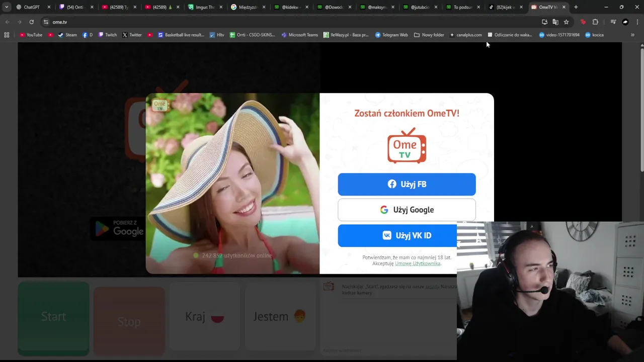
Task: Switch to the @jutubcio tab
Action: point(421,7)
